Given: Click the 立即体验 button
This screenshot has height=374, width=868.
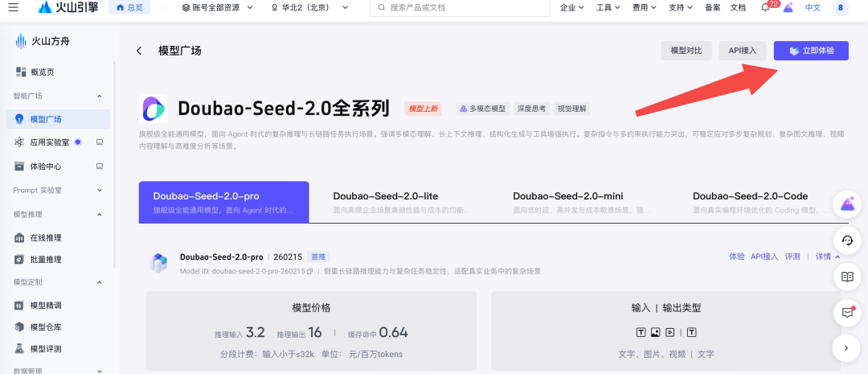Looking at the screenshot, I should [x=811, y=51].
